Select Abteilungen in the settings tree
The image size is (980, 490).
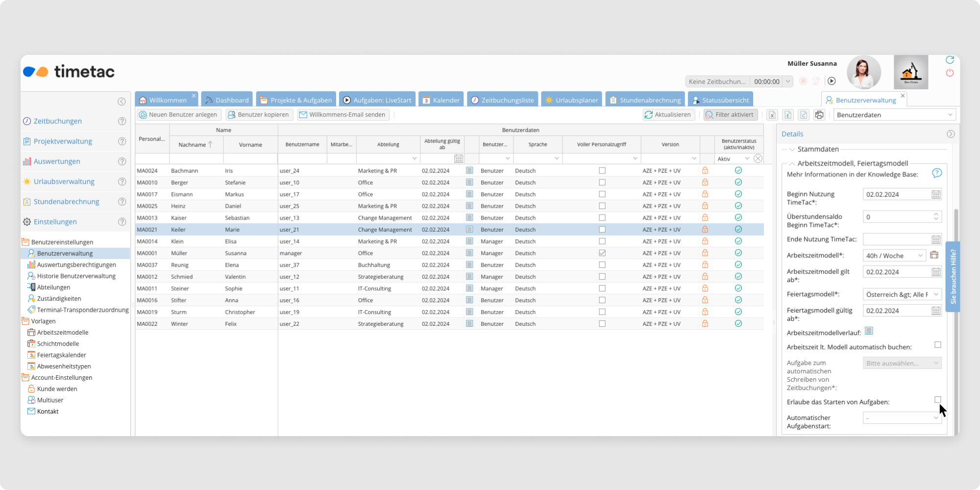pos(53,287)
